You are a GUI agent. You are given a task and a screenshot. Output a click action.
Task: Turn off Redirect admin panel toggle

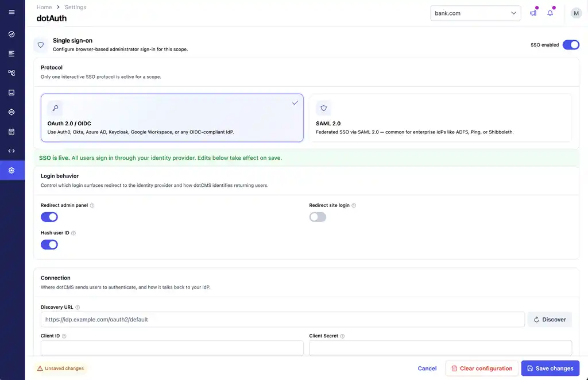(x=49, y=217)
